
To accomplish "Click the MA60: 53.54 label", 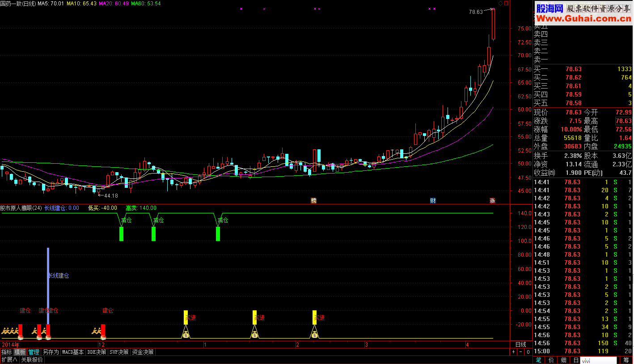I will (x=146, y=4).
